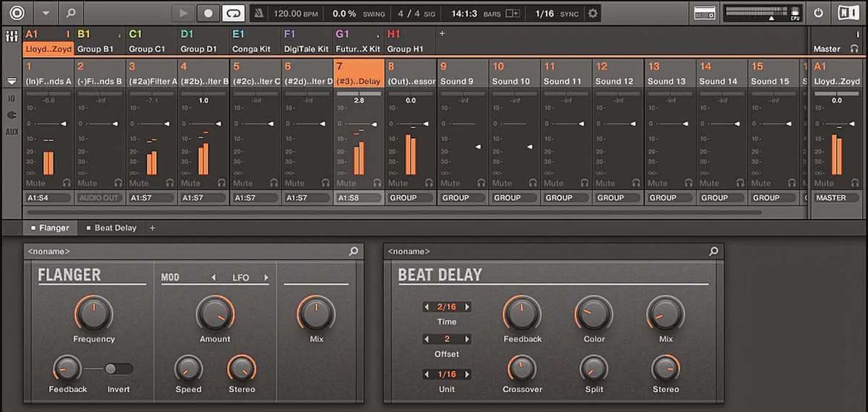Image resolution: width=868 pixels, height=412 pixels.
Task: Select group G1 Futur..X Kit
Action: pos(358,42)
